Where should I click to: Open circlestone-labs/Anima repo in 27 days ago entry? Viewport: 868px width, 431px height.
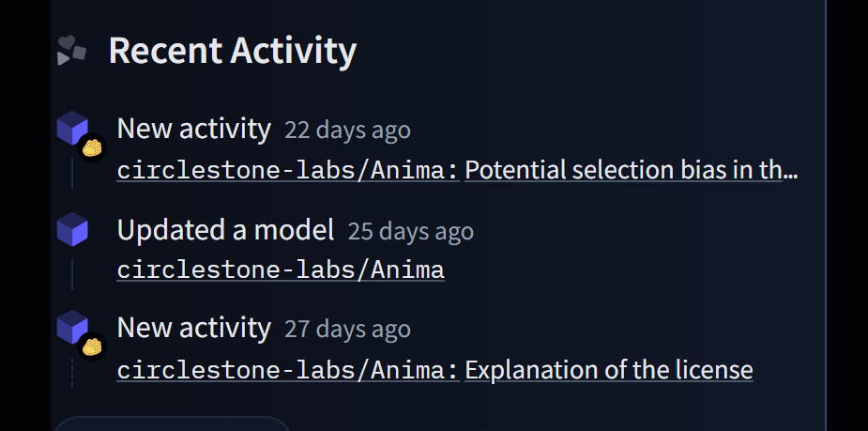(287, 369)
